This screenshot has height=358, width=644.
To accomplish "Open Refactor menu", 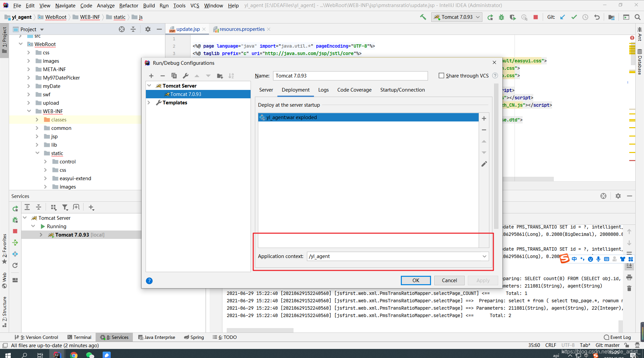I will coord(129,5).
